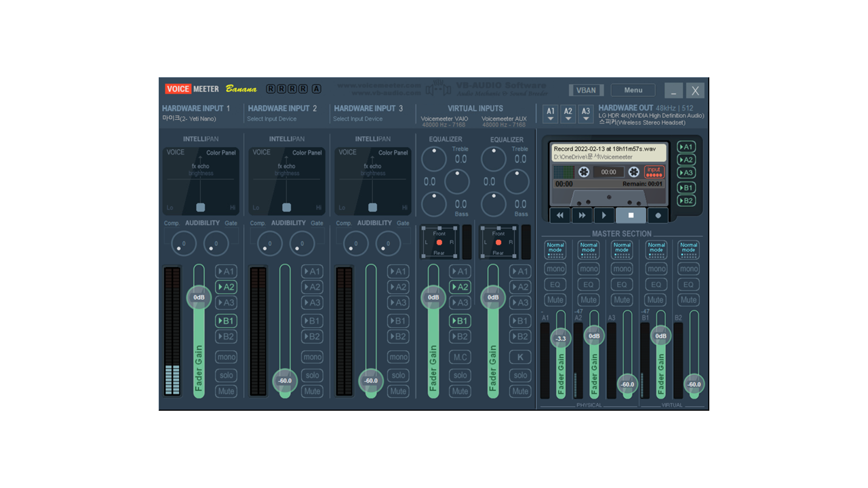Viewport: 868px width, 488px height.
Task: Enable mono on the B1 master bus
Action: (655, 269)
